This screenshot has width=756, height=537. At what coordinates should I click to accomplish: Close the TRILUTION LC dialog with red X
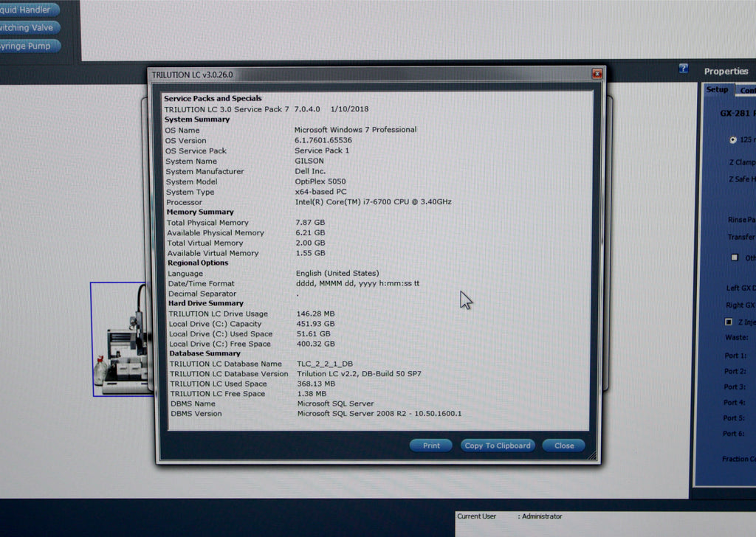pyautogui.click(x=597, y=74)
